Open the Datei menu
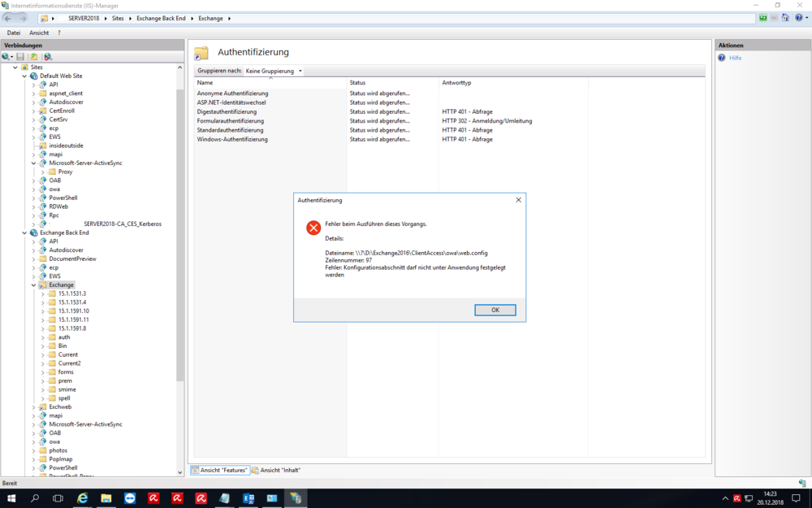Image resolution: width=812 pixels, height=508 pixels. click(14, 33)
